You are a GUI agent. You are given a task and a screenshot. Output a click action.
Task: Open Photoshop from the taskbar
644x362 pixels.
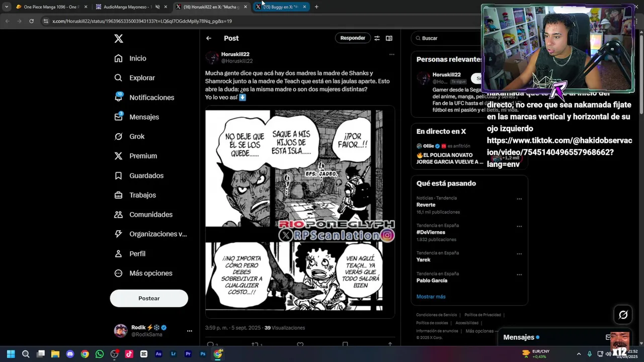point(203,354)
